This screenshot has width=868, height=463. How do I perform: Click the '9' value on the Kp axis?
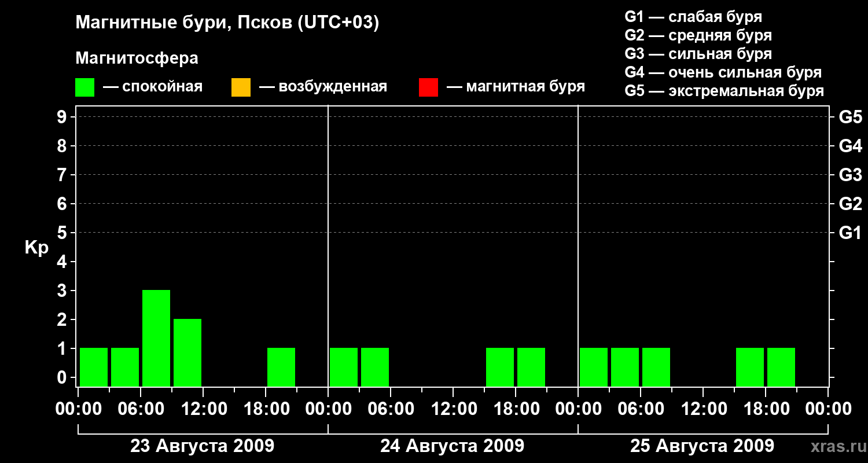63,117
